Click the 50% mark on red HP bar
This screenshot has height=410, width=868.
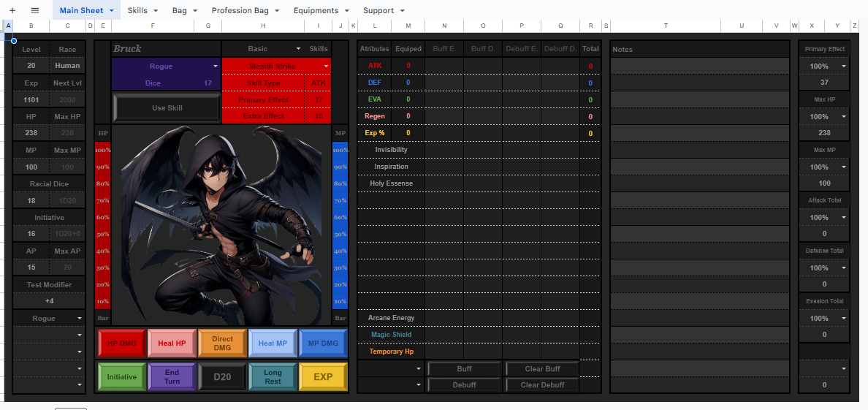point(102,235)
